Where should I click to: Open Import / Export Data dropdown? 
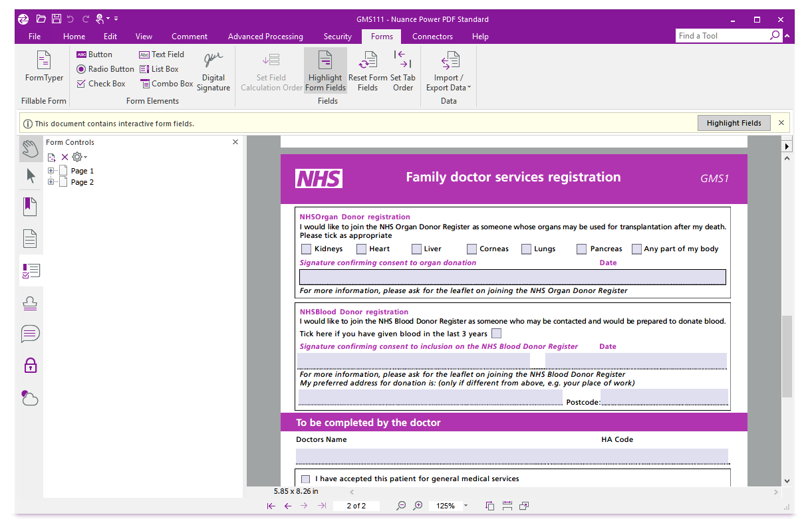449,72
